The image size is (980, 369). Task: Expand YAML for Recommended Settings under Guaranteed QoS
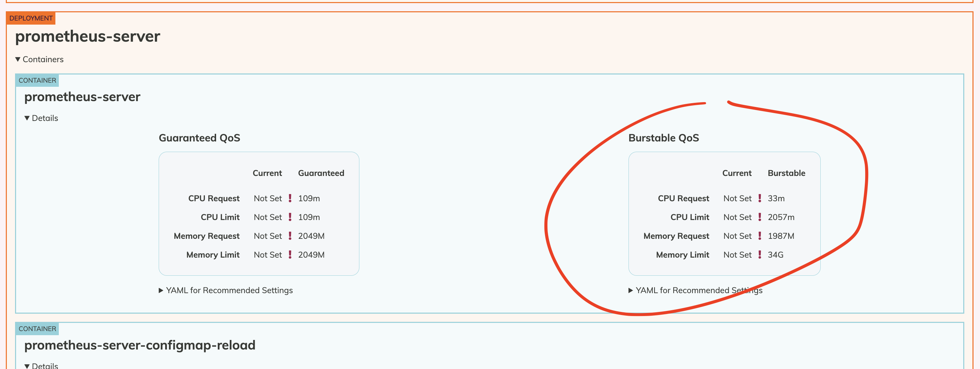(x=226, y=290)
